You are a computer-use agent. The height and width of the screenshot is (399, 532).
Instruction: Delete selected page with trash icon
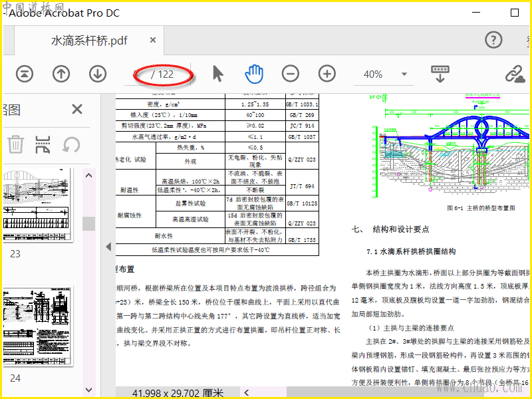[x=15, y=144]
